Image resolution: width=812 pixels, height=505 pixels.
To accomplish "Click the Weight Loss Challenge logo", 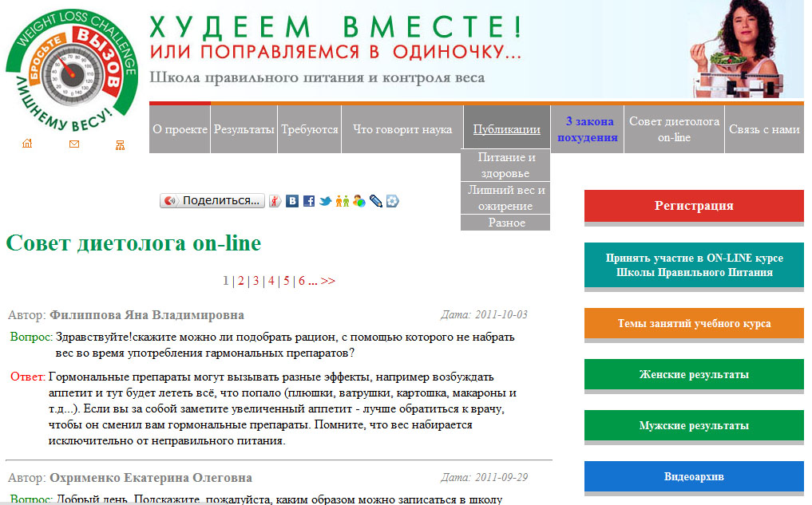I will click(x=72, y=72).
